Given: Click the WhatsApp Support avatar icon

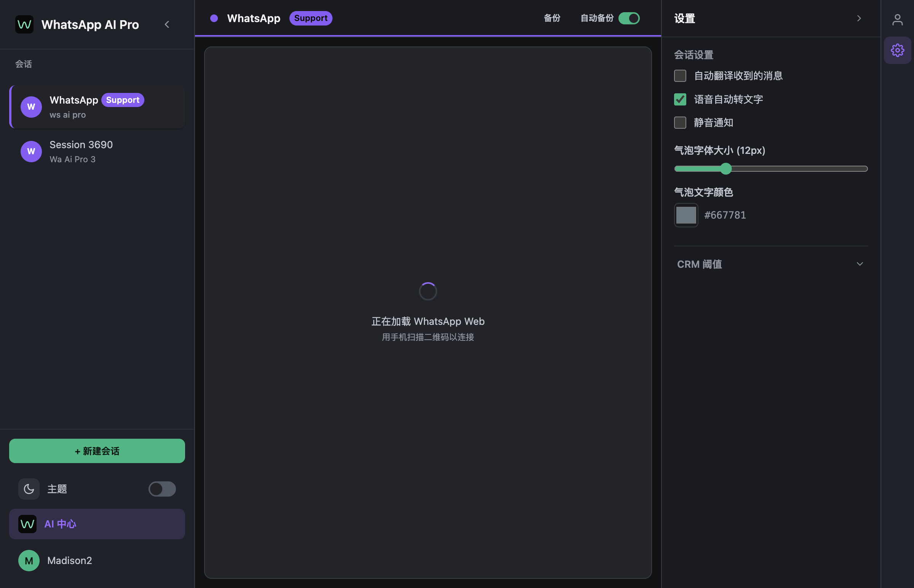Looking at the screenshot, I should pyautogui.click(x=31, y=107).
